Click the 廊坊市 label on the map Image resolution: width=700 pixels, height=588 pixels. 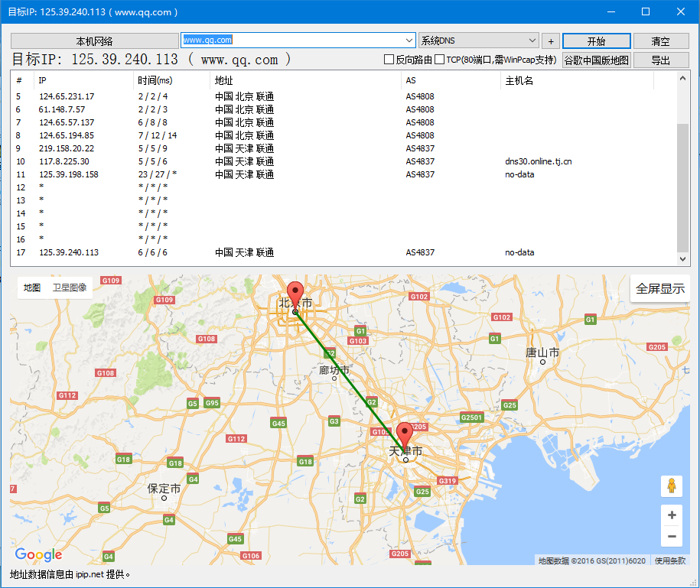pos(334,370)
